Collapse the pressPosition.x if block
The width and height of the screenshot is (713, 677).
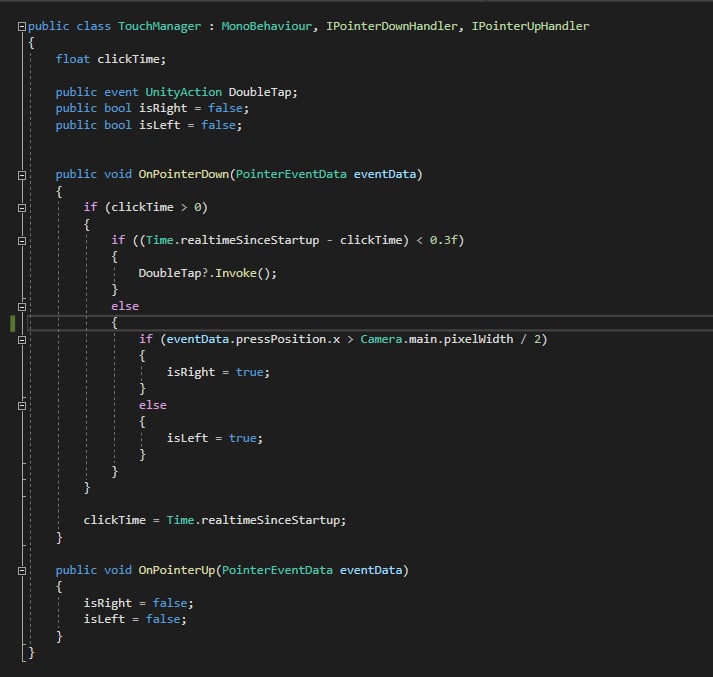point(21,340)
